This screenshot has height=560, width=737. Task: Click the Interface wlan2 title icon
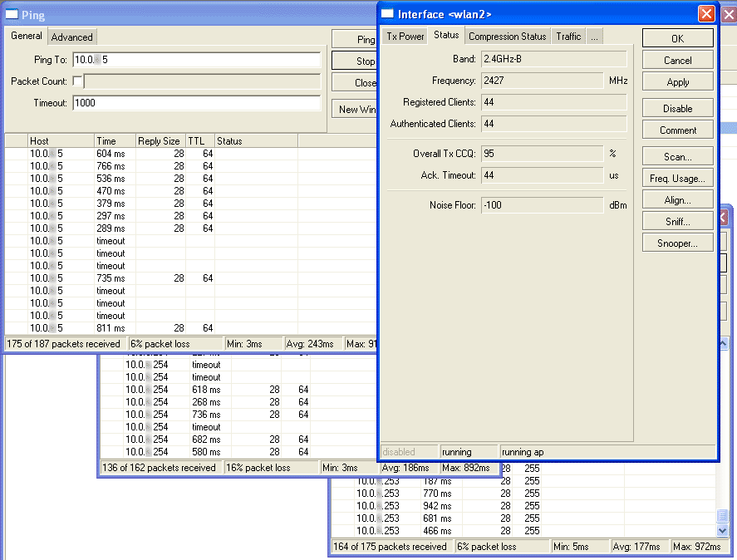[387, 14]
